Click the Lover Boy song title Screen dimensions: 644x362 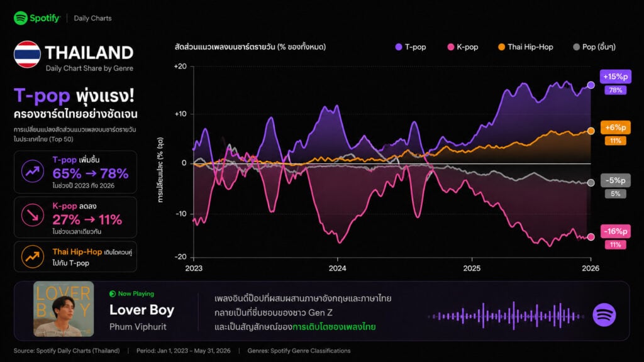click(x=142, y=310)
